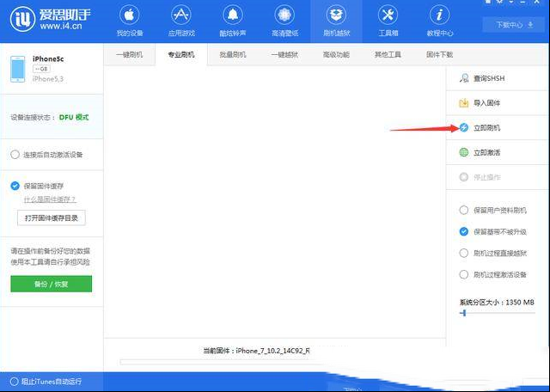Switch to 批量刷机 tab
Image resolution: width=550 pixels, height=392 pixels.
click(233, 55)
